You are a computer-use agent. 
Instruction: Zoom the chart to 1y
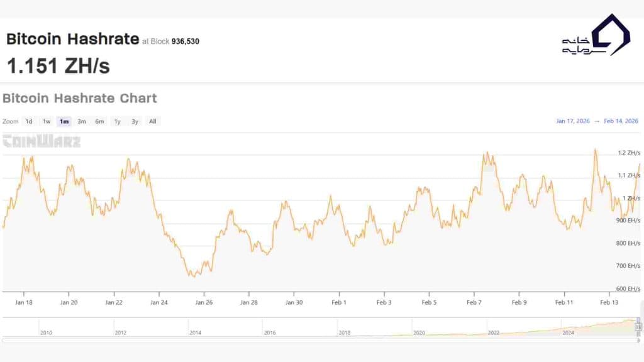pyautogui.click(x=117, y=121)
